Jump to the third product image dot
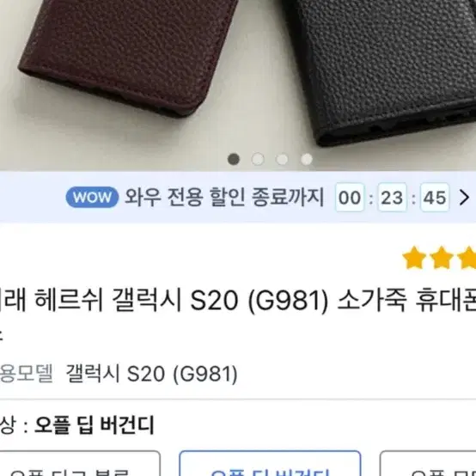 pyautogui.click(x=282, y=159)
